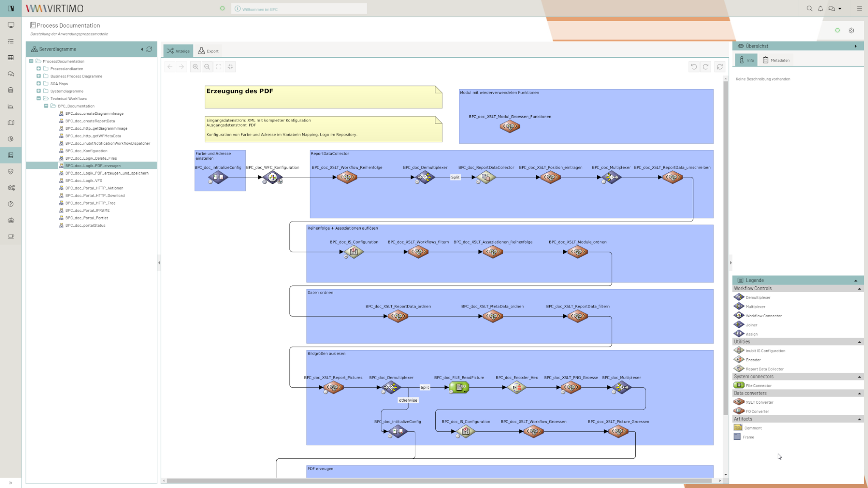Collapse the BPC_Documentation folder
Screen dimensions: 868x488
click(x=46, y=106)
